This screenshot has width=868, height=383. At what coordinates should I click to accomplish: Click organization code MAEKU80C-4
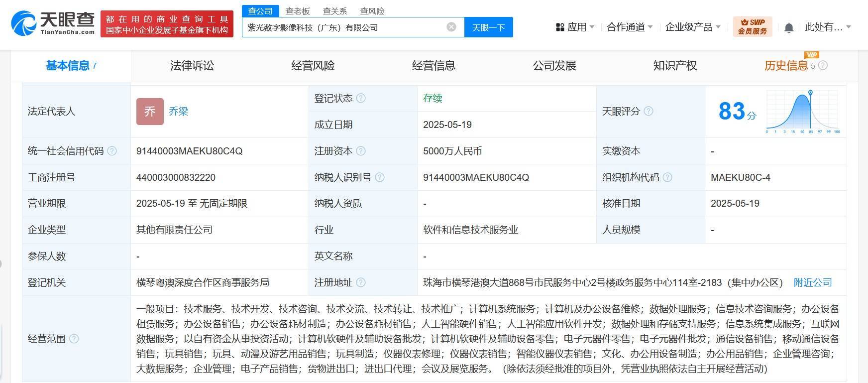click(x=741, y=177)
